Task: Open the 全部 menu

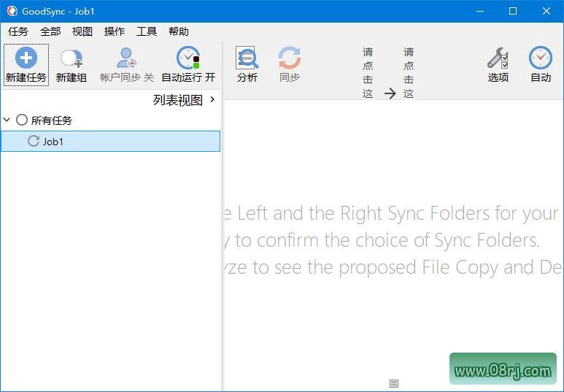Action: pos(50,31)
